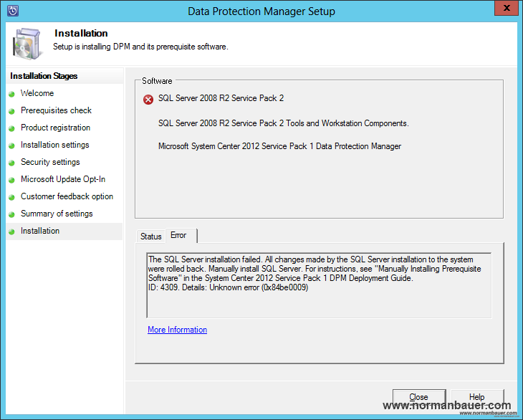Screen dimensions: 523x420
Task: Select the Microsoft Update Opt-In stage
Action: pos(63,179)
